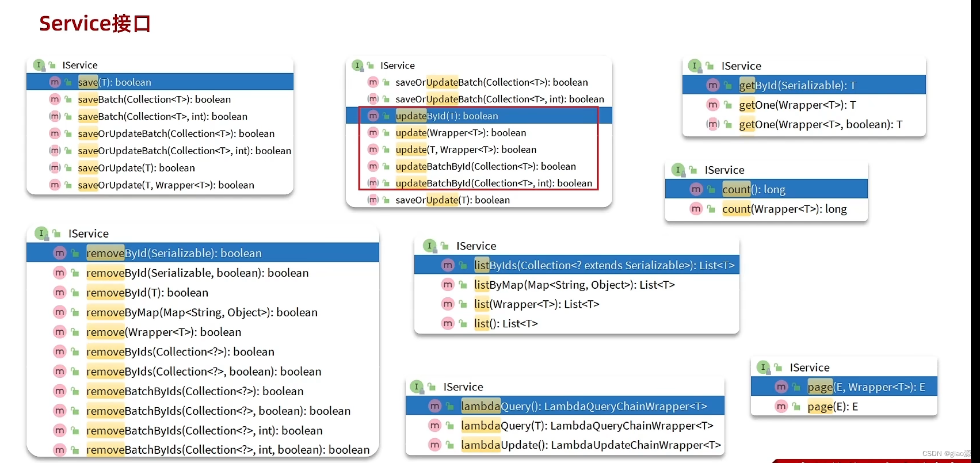Screen dimensions: 980x463
Task: Click method icon beside list(): List<T>
Action: point(448,323)
